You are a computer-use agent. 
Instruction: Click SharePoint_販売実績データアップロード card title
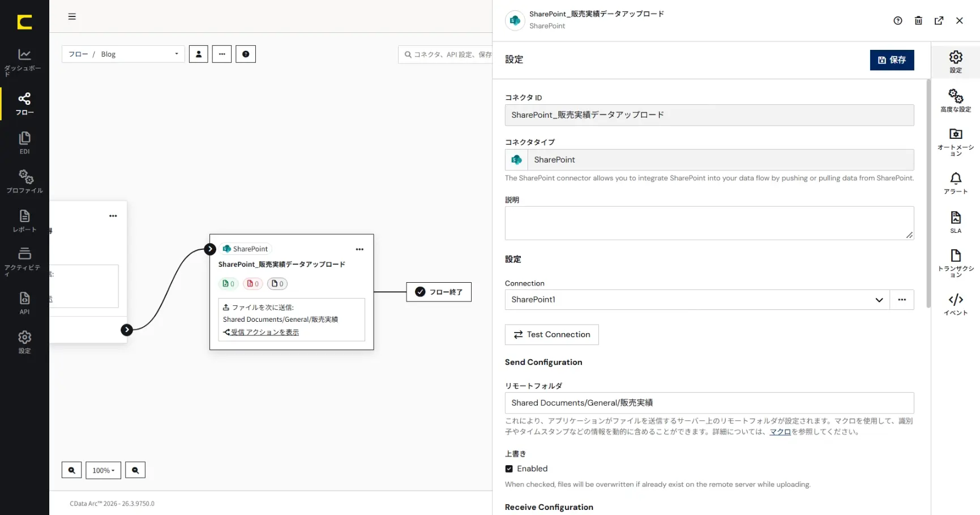coord(282,265)
